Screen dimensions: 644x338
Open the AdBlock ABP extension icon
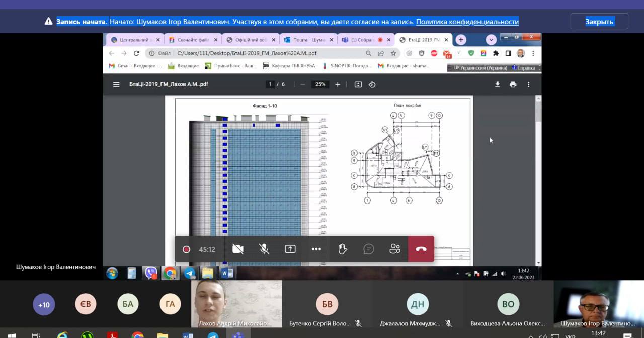click(x=434, y=53)
